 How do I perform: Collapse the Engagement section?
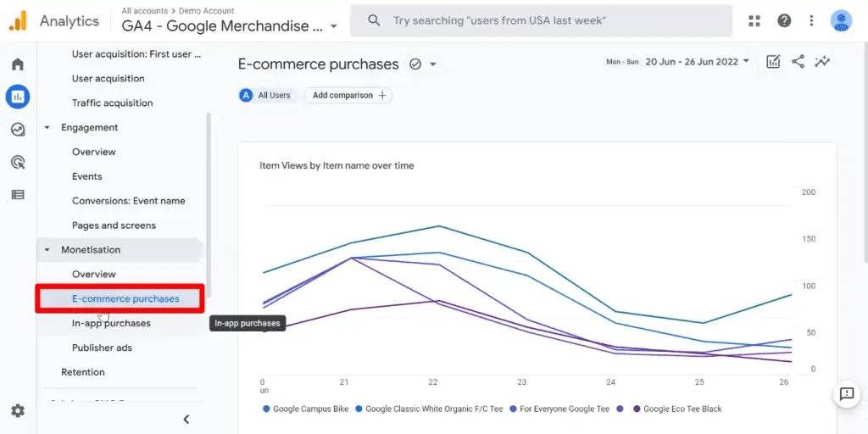pyautogui.click(x=47, y=127)
